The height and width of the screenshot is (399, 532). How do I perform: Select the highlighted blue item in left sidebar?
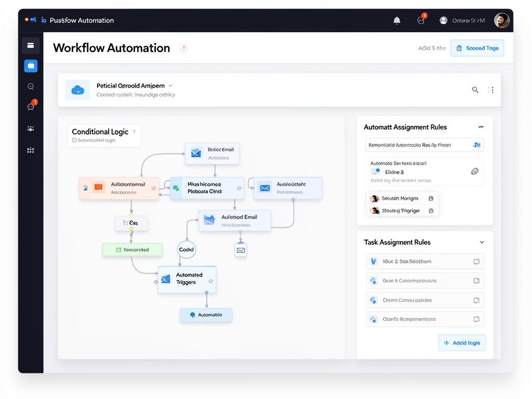31,66
